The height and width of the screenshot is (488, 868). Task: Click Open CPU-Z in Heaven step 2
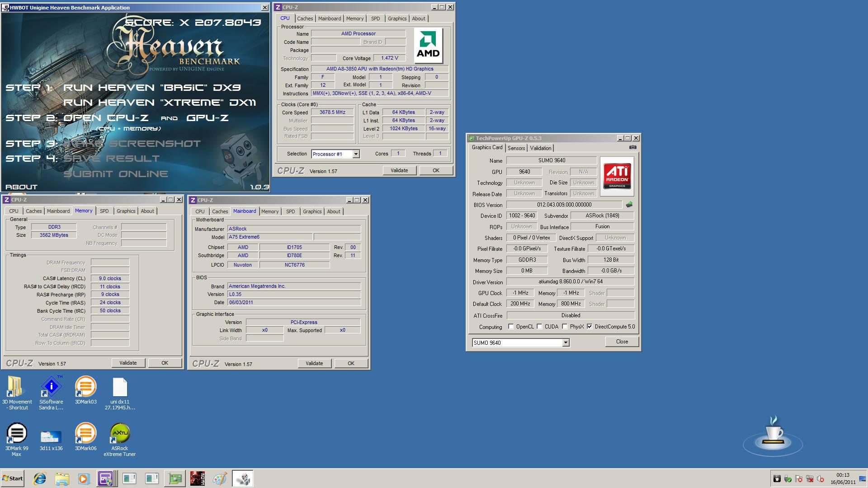pyautogui.click(x=106, y=118)
